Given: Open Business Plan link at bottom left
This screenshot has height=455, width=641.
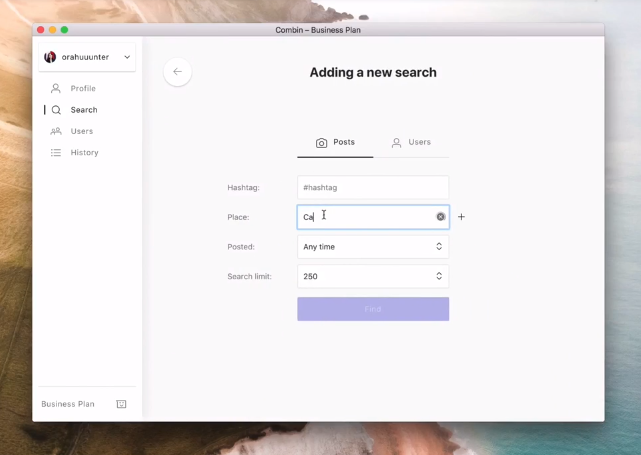Looking at the screenshot, I should click(68, 404).
